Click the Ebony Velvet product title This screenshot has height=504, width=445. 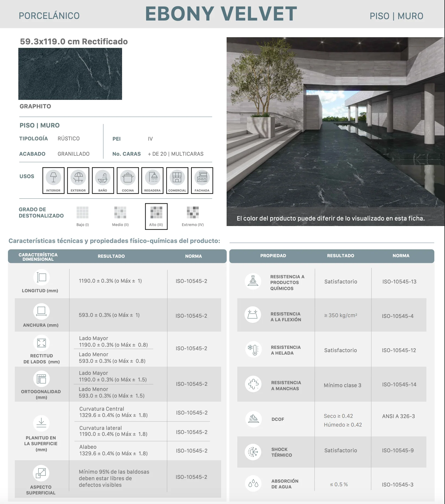221,14
